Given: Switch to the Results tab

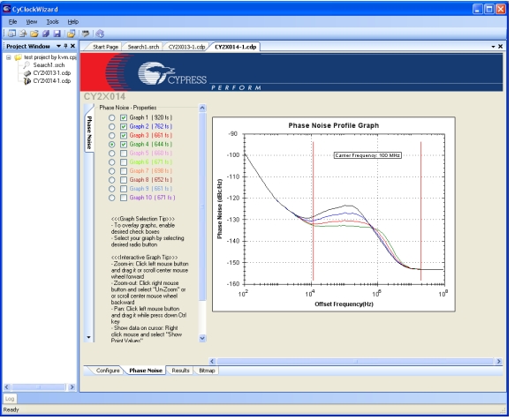Looking at the screenshot, I should click(181, 371).
